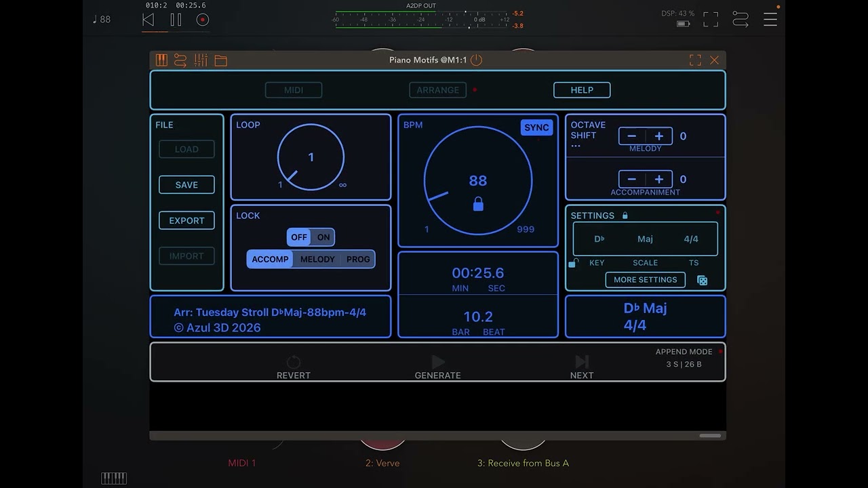
Task: Grab the scrollbar handle below the plugin
Action: (710, 436)
